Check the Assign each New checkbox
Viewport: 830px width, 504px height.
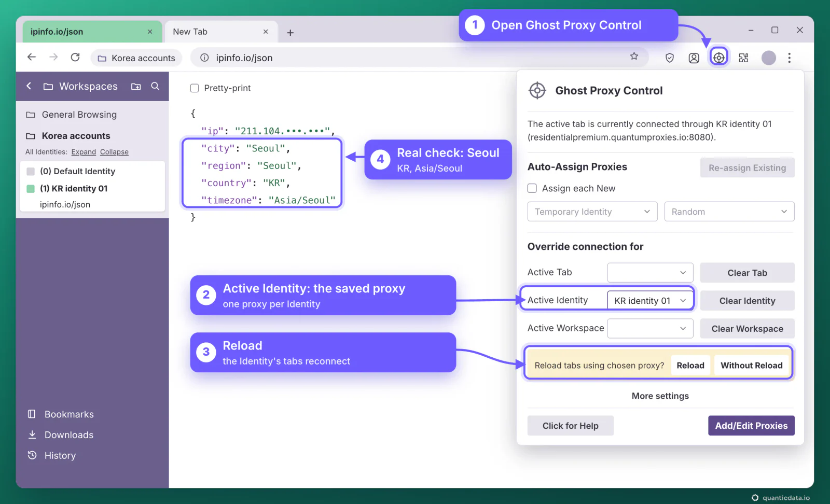pyautogui.click(x=532, y=188)
